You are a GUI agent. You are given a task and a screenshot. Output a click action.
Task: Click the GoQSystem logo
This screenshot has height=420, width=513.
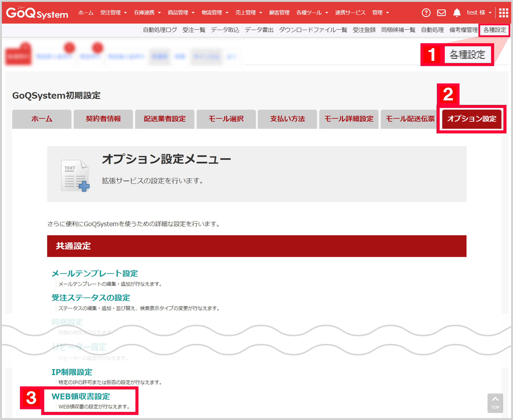(x=37, y=13)
